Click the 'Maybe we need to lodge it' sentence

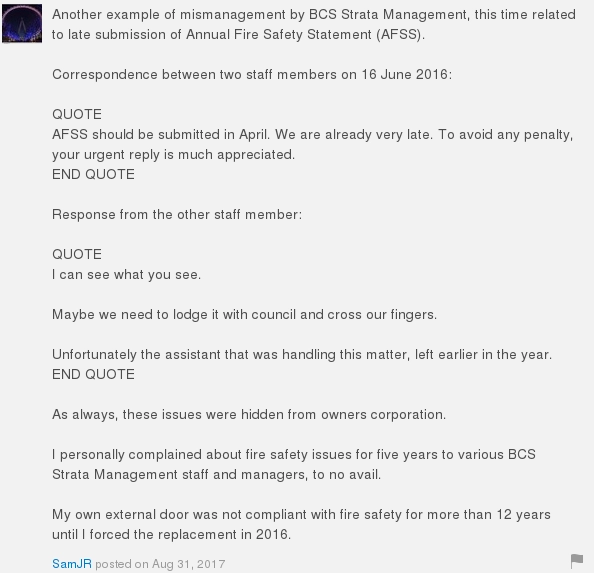point(244,315)
